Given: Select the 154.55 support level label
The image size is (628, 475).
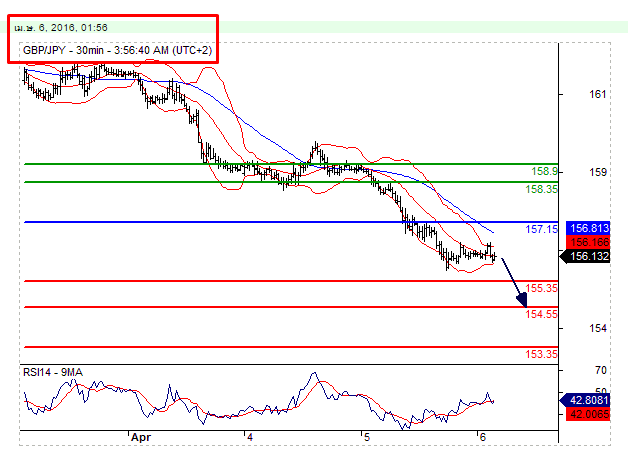Looking at the screenshot, I should point(541,314).
